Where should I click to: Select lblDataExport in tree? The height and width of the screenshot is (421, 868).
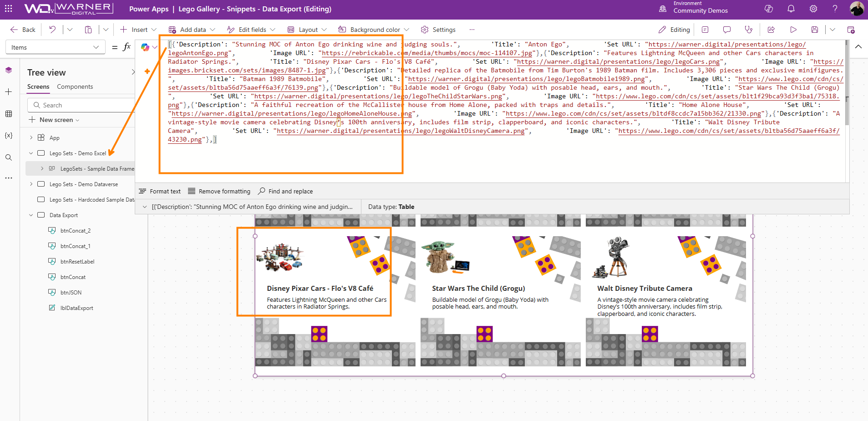77,308
